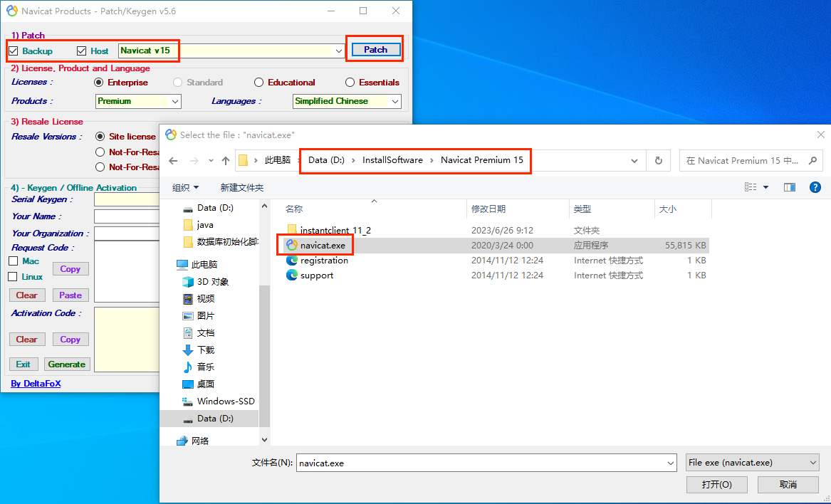Image resolution: width=831 pixels, height=504 pixels.
Task: Enable the Mac checkbox
Action: pyautogui.click(x=14, y=261)
